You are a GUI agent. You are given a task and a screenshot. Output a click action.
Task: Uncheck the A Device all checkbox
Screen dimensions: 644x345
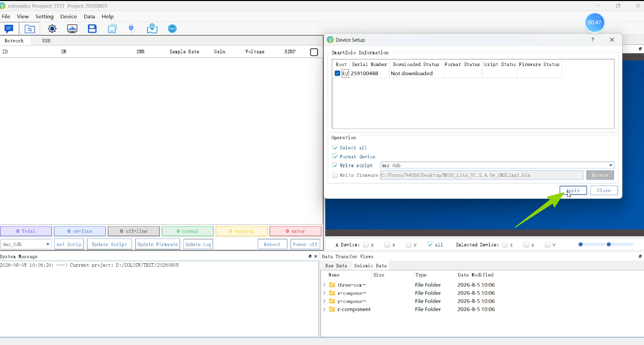tap(430, 245)
